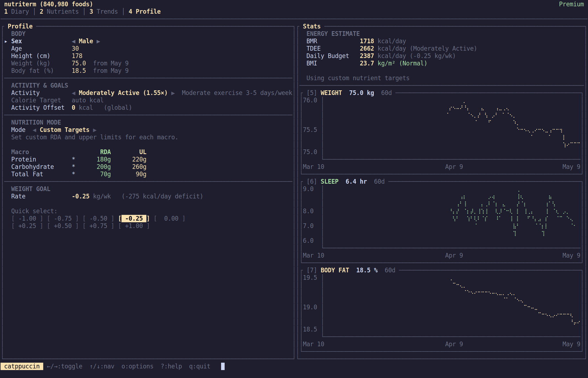Click the asterisk in Protein row
This screenshot has height=378, width=588.
click(x=73, y=159)
